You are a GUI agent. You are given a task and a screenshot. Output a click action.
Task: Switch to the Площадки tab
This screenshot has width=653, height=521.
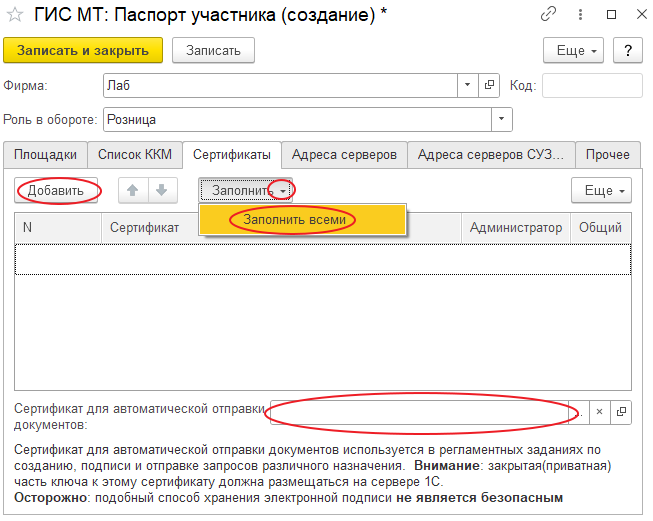[x=46, y=155]
